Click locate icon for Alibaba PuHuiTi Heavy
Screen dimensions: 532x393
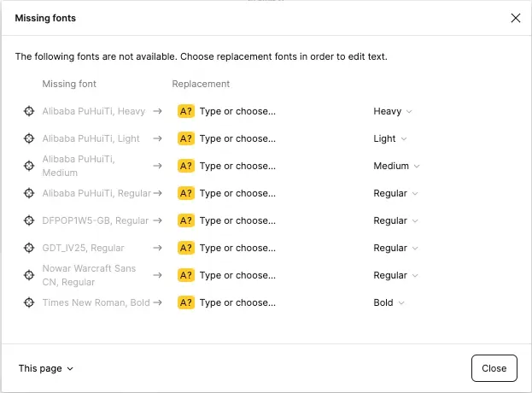pyautogui.click(x=29, y=111)
